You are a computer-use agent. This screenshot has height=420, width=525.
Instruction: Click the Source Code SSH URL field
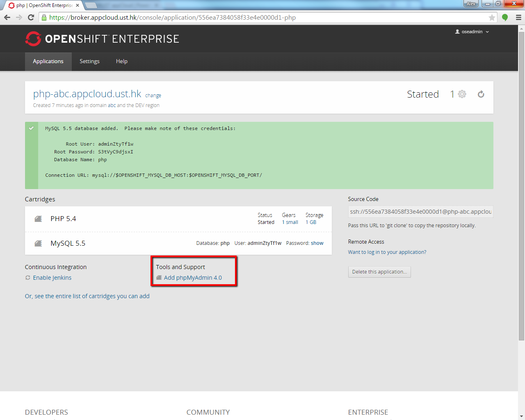click(420, 212)
